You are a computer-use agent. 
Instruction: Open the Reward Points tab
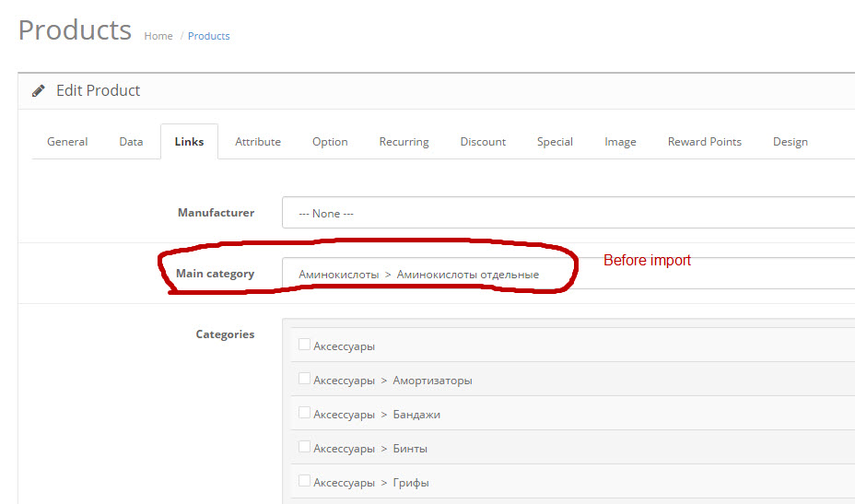coord(705,142)
